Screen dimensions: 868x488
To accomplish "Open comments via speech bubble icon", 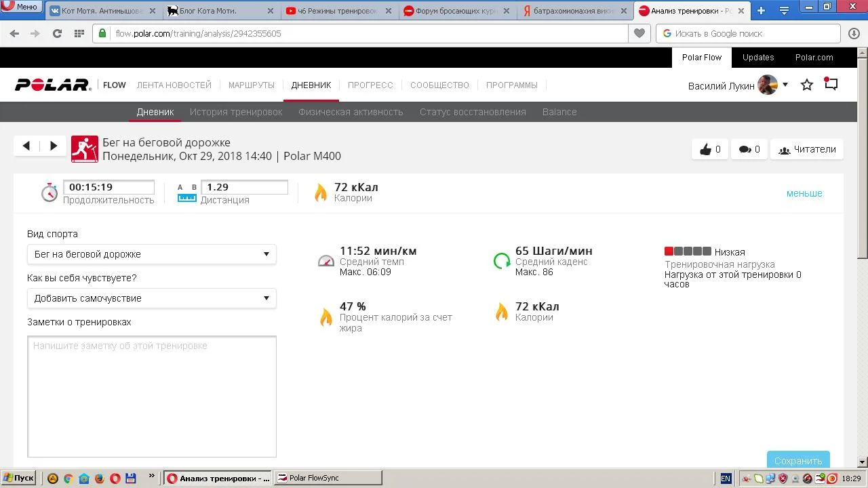I will (749, 150).
